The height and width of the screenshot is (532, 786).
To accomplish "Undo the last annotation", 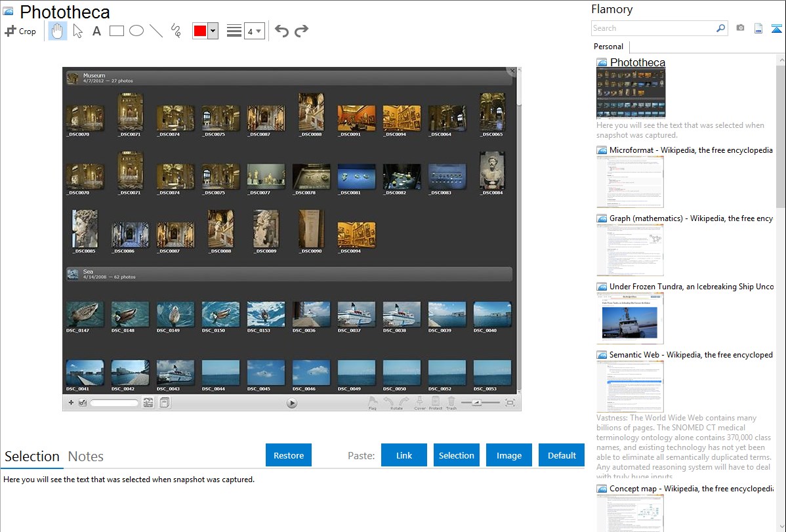I will [281, 31].
